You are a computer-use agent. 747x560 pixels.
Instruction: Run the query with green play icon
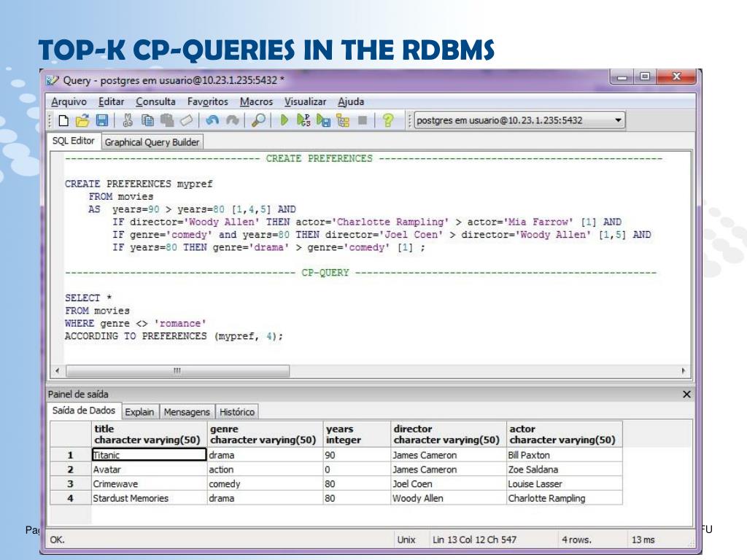(x=284, y=121)
